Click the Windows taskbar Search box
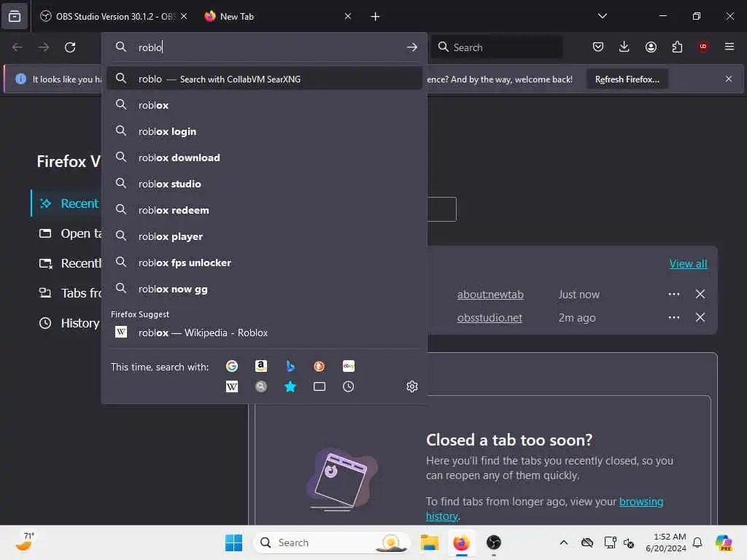The image size is (747, 560). [332, 542]
